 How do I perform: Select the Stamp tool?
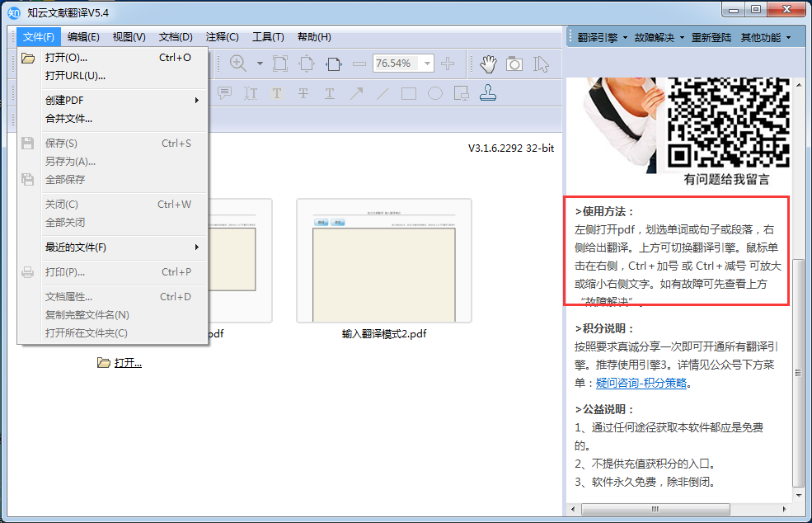489,92
